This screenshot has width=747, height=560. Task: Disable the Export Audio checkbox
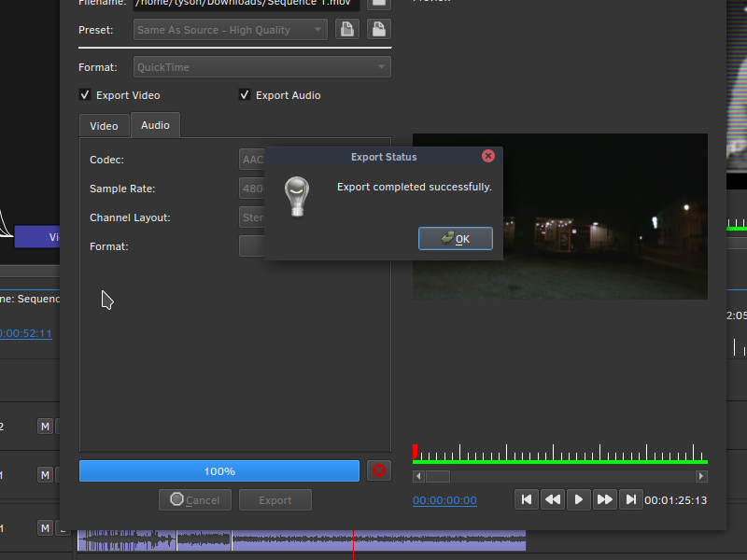(244, 95)
